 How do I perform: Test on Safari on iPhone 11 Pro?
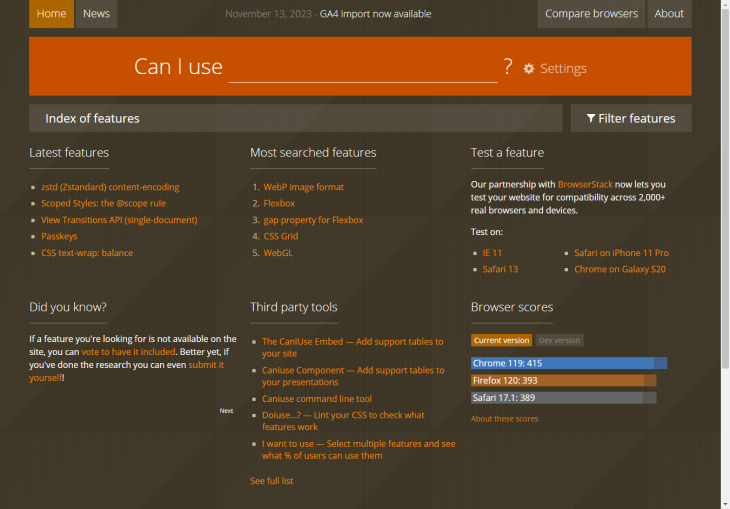(x=621, y=253)
